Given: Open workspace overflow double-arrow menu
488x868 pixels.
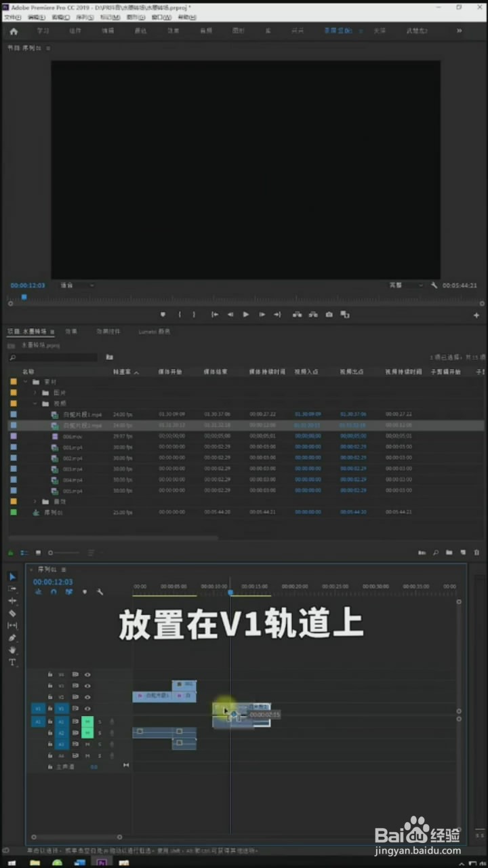Looking at the screenshot, I should pyautogui.click(x=460, y=31).
